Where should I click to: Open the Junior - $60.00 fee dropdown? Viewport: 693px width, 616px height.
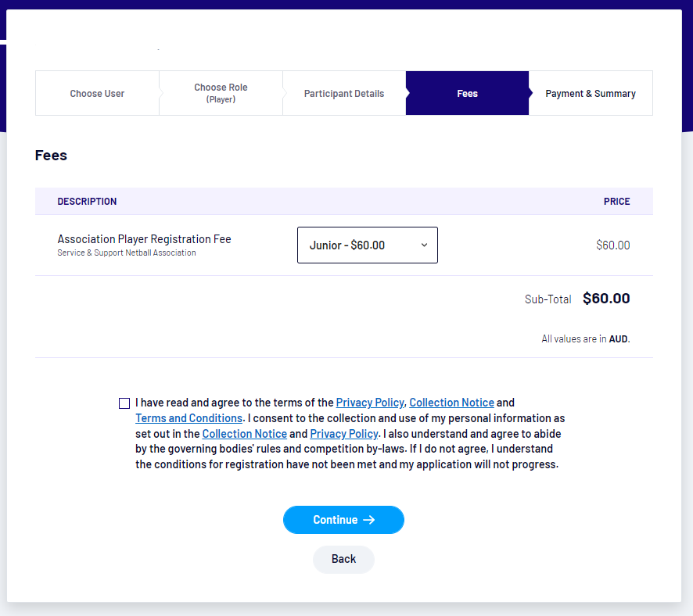pos(368,245)
